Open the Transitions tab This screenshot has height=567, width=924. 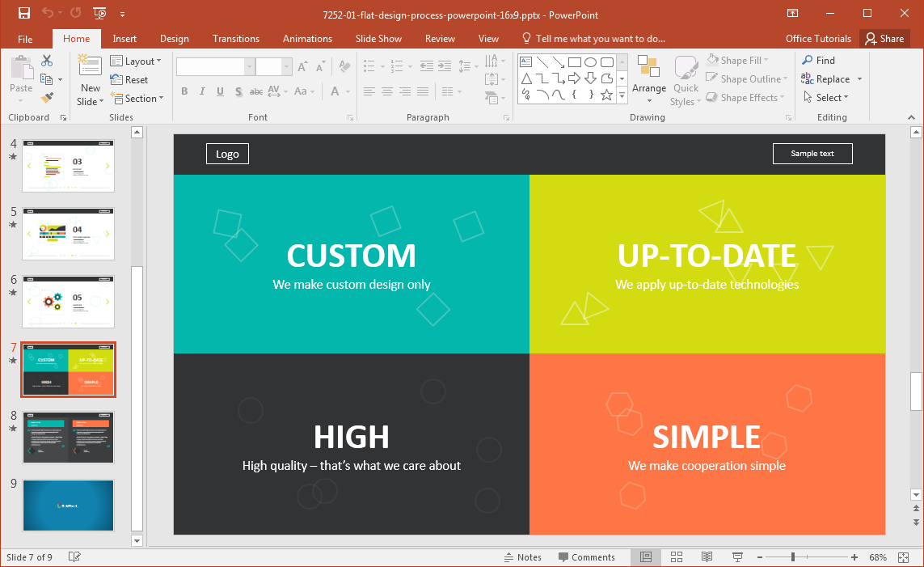(x=236, y=39)
